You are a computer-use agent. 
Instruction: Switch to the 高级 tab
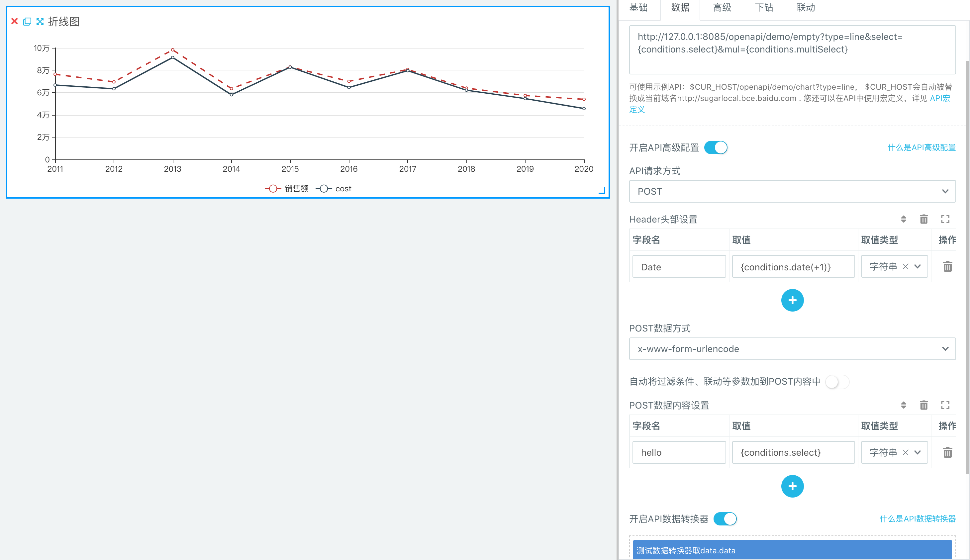(722, 8)
